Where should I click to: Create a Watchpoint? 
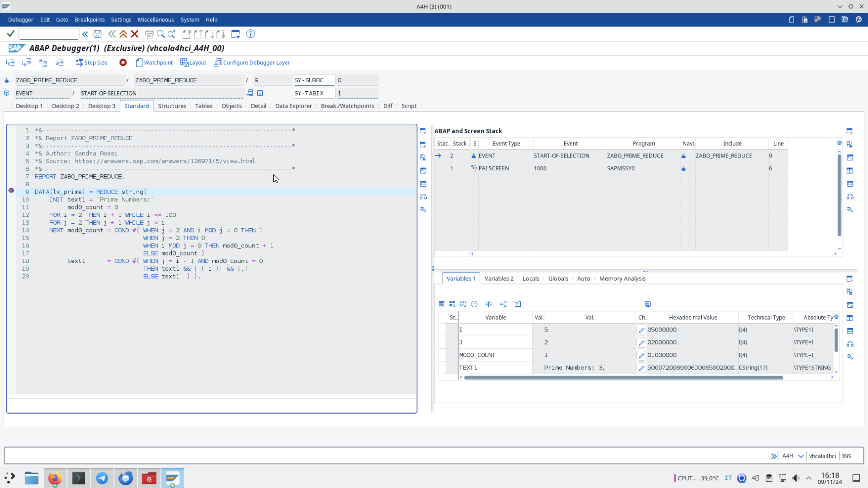pyautogui.click(x=154, y=63)
